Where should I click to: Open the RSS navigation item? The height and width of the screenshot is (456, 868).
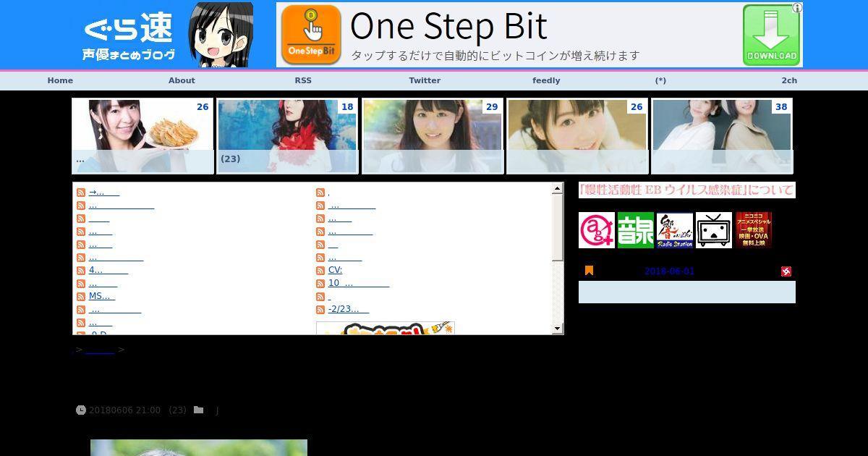pyautogui.click(x=303, y=80)
